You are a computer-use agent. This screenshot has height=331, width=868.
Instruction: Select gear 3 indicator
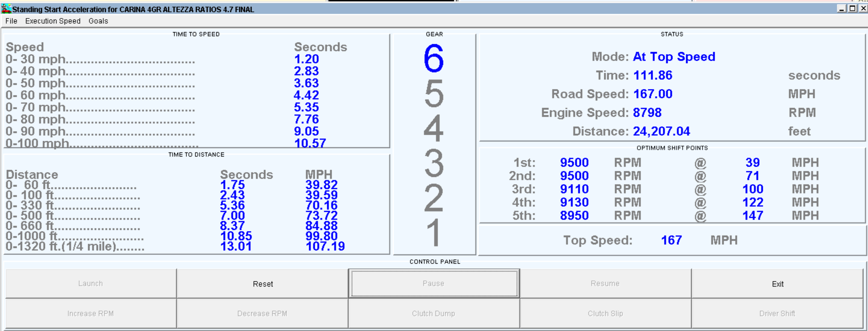click(x=434, y=163)
